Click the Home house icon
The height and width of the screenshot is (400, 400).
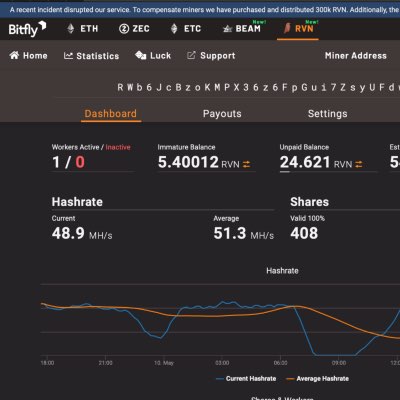pyautogui.click(x=14, y=55)
